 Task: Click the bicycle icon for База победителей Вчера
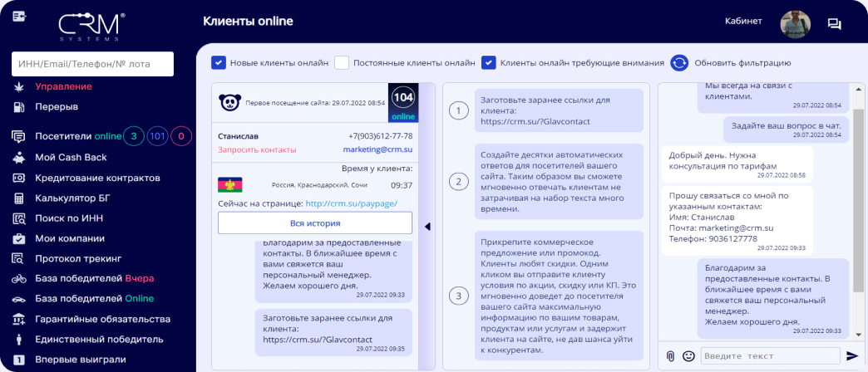(19, 279)
